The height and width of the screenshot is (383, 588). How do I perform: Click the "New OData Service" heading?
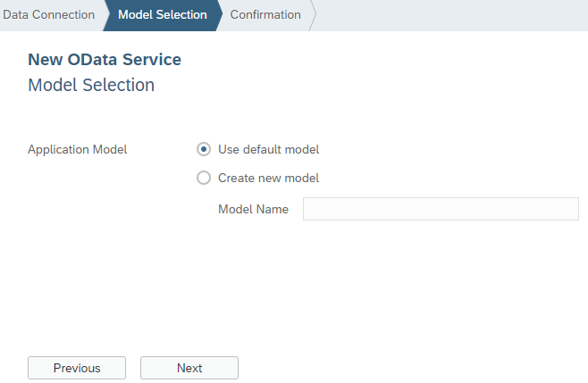tap(105, 60)
